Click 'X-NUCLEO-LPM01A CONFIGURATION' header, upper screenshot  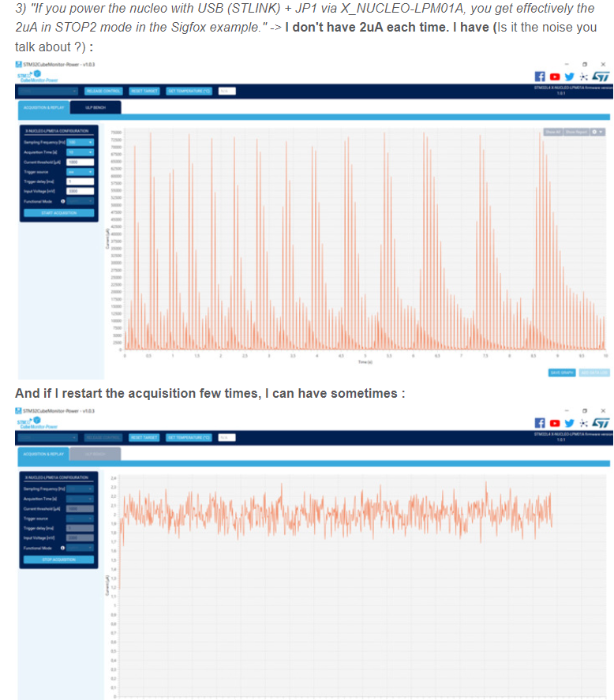(x=57, y=131)
